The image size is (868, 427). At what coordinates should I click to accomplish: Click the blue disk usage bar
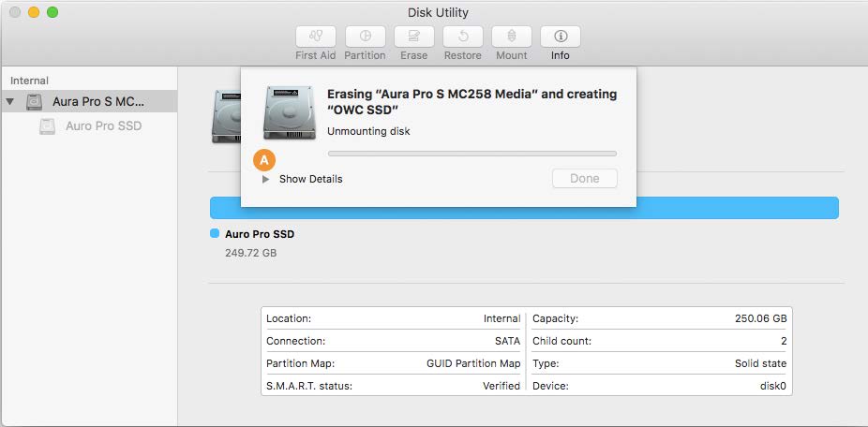(524, 208)
